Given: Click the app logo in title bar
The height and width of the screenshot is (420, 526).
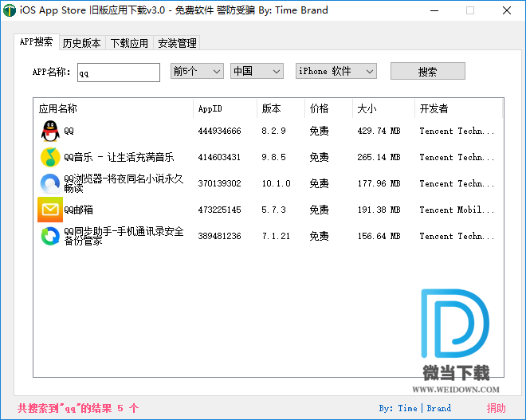Looking at the screenshot, I should pyautogui.click(x=9, y=10).
